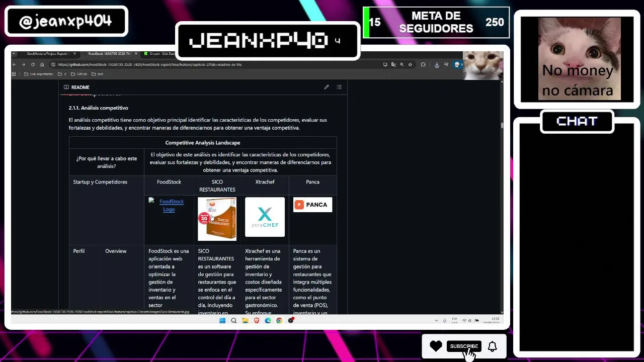Click the FoodStock Logo link
The image size is (644, 362).
(169, 205)
